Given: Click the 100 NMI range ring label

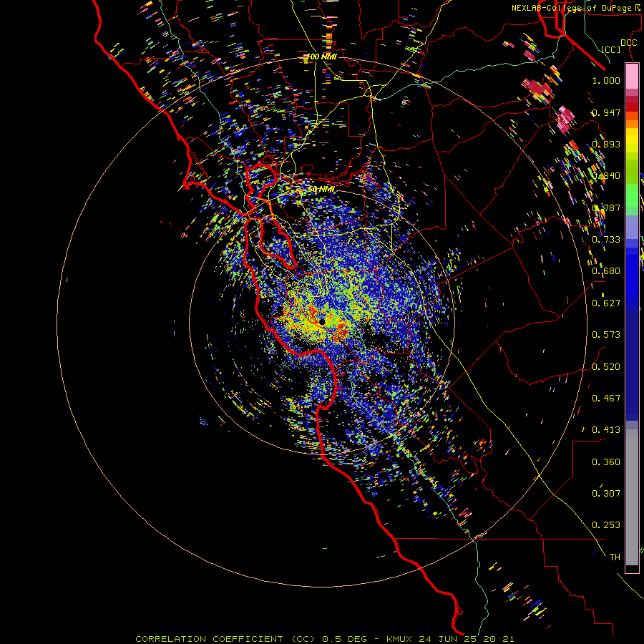Looking at the screenshot, I should pyautogui.click(x=321, y=57).
